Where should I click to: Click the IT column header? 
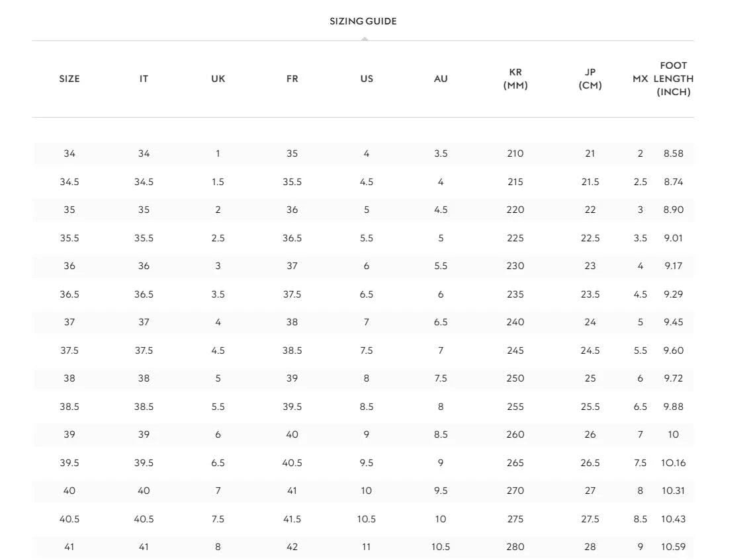point(144,79)
